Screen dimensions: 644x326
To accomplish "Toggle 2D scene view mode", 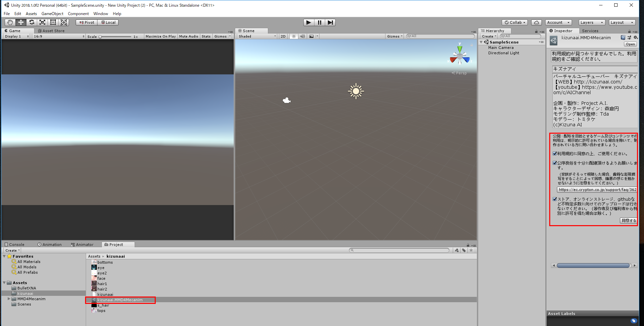I will [283, 36].
